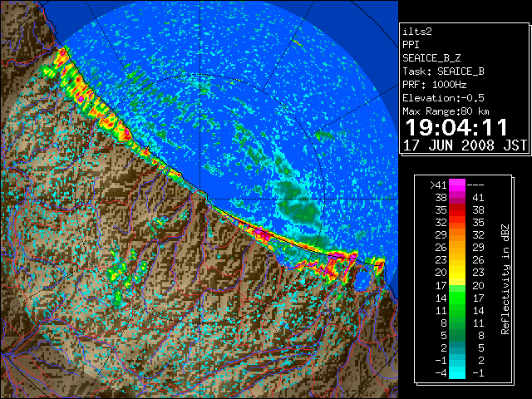Click the 'Max Range:80 km' text
Screen dimensions: 532x399
tap(446, 111)
